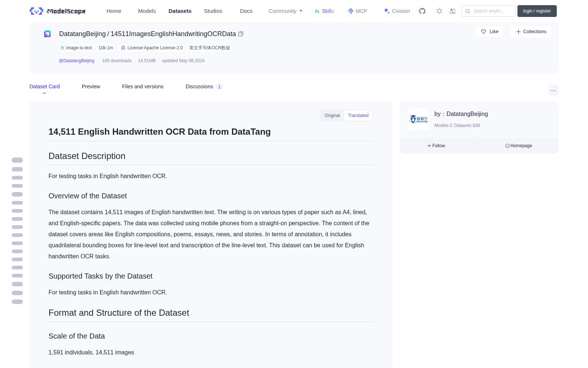Viewport: 588px width, 368px height.
Task: Switch to Files and versions tab
Action: pyautogui.click(x=143, y=86)
